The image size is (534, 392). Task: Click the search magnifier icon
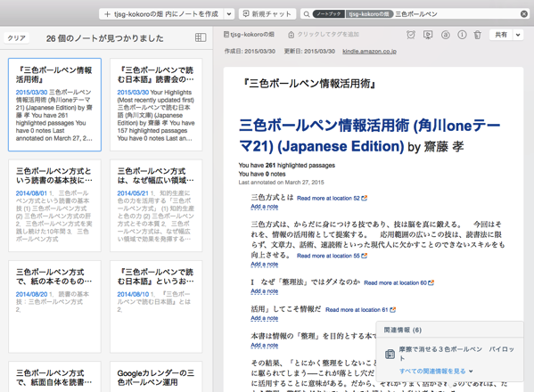pyautogui.click(x=307, y=14)
